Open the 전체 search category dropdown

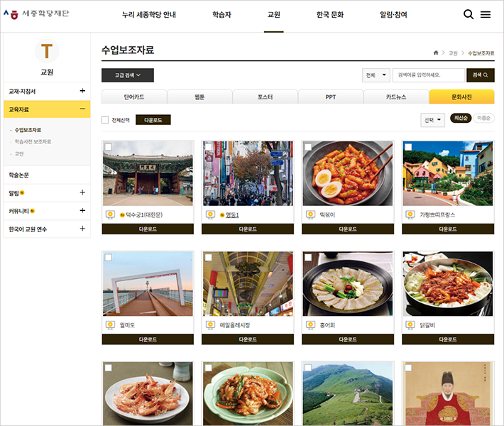pos(376,75)
